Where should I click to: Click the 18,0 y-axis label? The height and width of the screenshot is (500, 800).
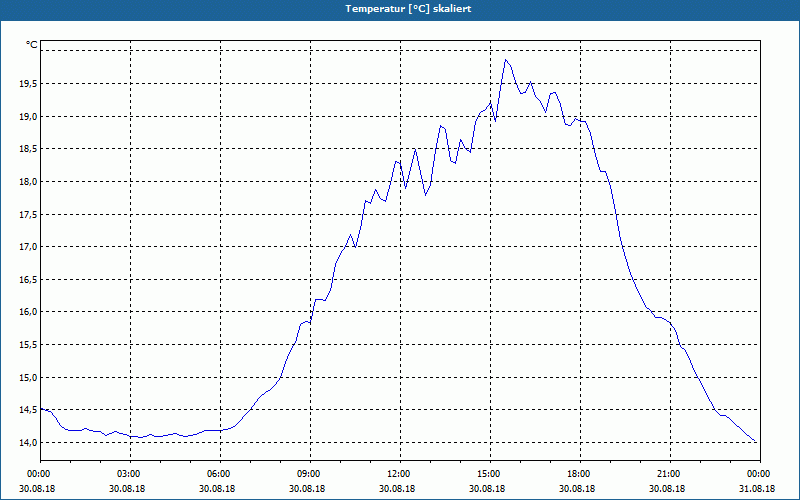(29, 182)
